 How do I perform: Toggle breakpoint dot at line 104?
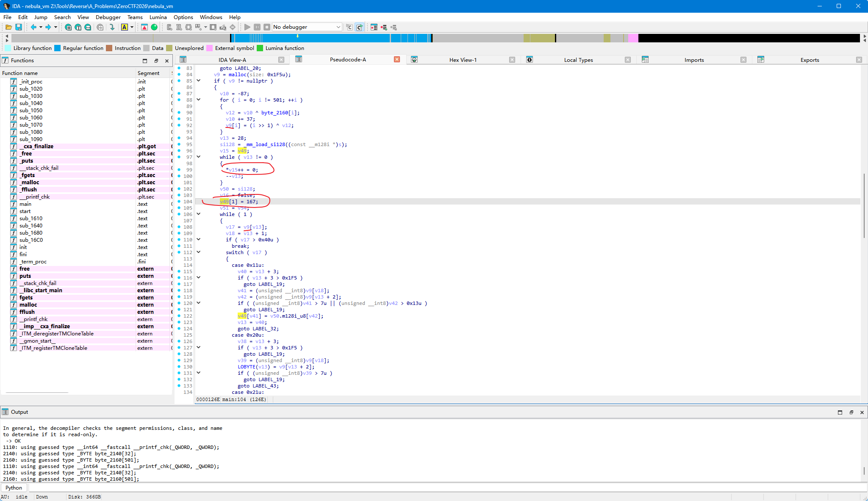pos(179,202)
